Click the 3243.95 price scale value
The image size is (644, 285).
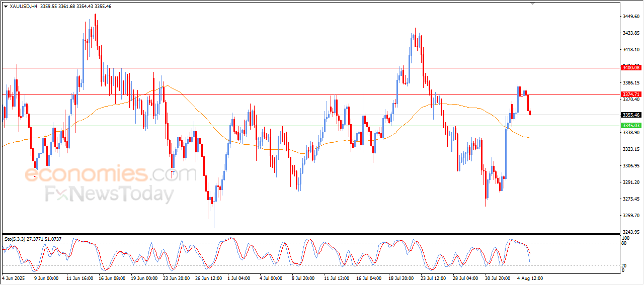pyautogui.click(x=631, y=232)
